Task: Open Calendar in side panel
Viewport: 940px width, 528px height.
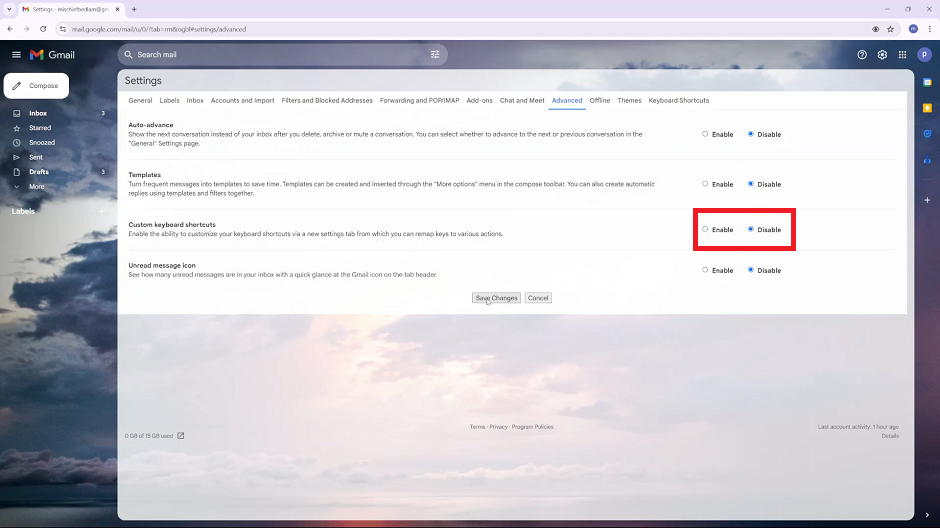Action: pyautogui.click(x=927, y=82)
